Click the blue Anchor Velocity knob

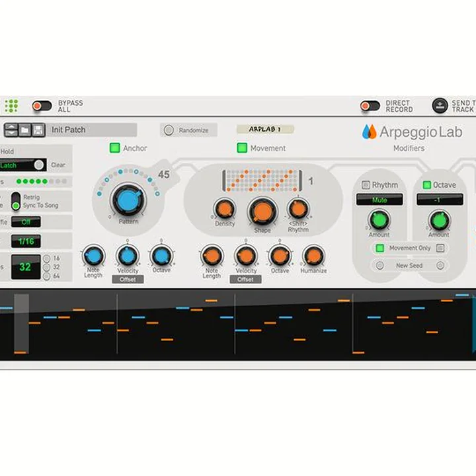pos(128,256)
